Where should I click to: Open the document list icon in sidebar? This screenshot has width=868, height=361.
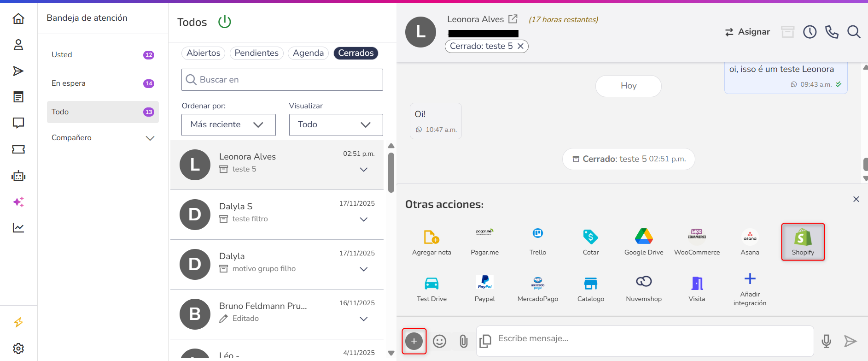18,97
